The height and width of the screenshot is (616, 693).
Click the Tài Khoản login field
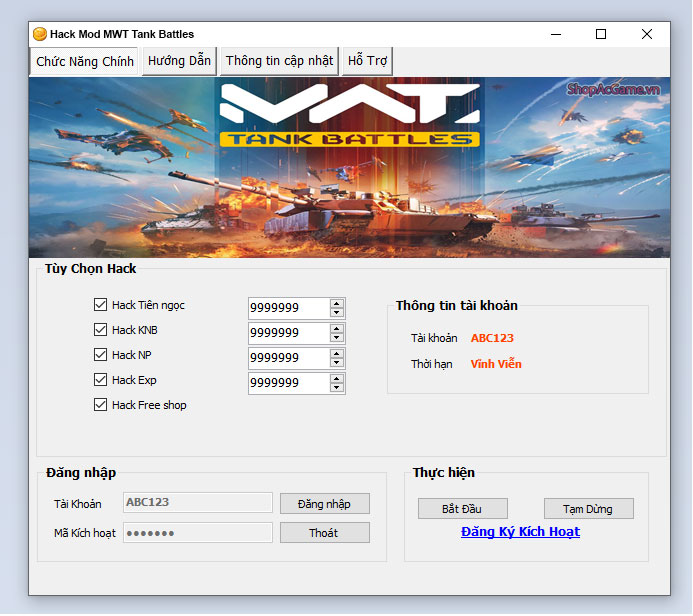pos(198,502)
